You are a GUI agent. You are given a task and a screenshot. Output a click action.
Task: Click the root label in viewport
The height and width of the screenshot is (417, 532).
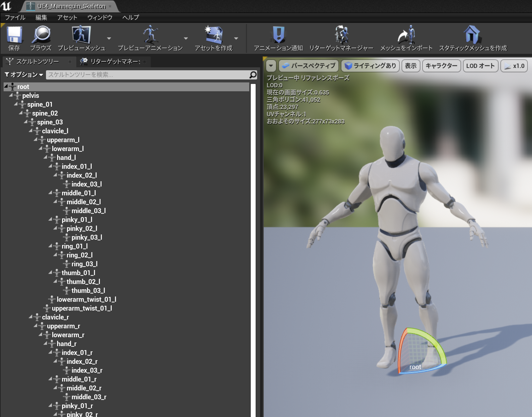click(x=415, y=367)
